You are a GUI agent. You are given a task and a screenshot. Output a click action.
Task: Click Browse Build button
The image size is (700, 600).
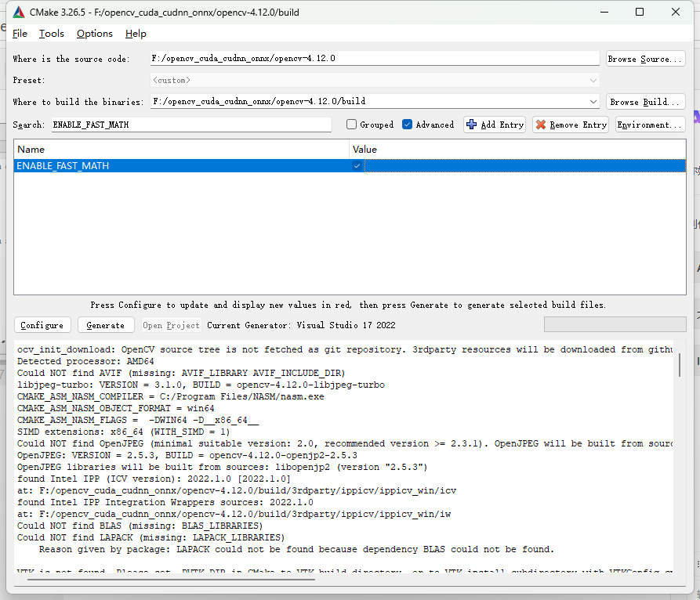click(645, 102)
